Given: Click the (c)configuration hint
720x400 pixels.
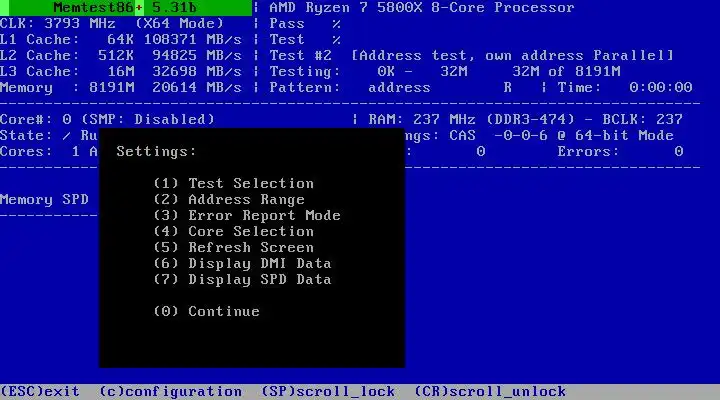Looking at the screenshot, I should [170, 391].
